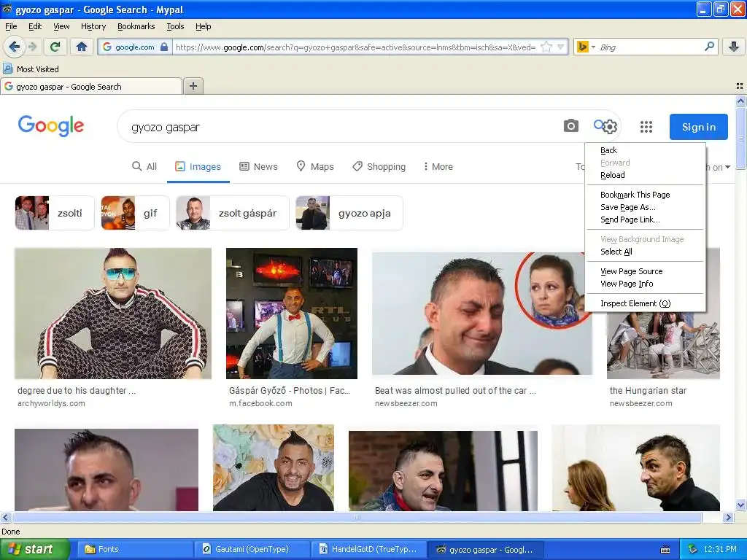The width and height of the screenshot is (747, 560).
Task: Open the History menu
Action: pos(93,26)
